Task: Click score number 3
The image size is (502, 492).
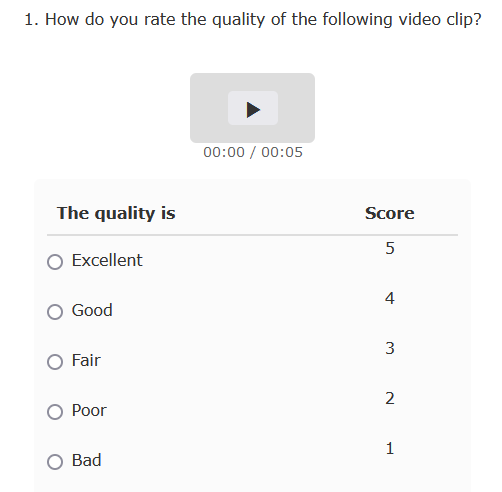Action: click(390, 348)
